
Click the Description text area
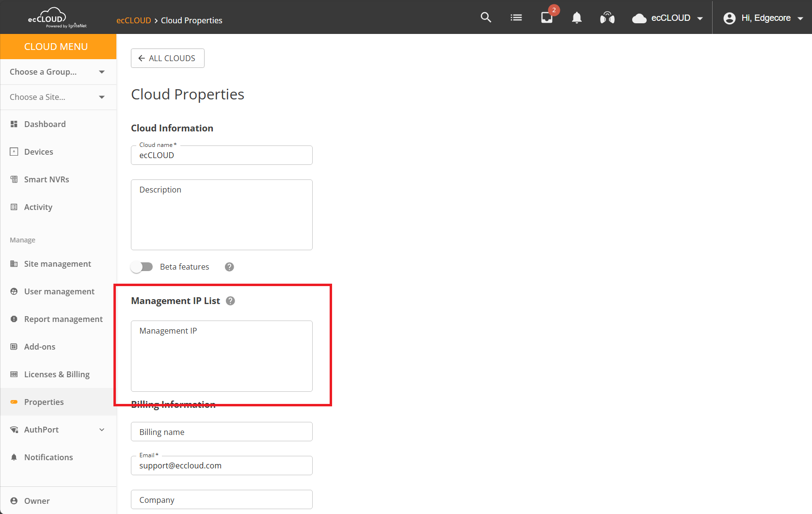222,215
